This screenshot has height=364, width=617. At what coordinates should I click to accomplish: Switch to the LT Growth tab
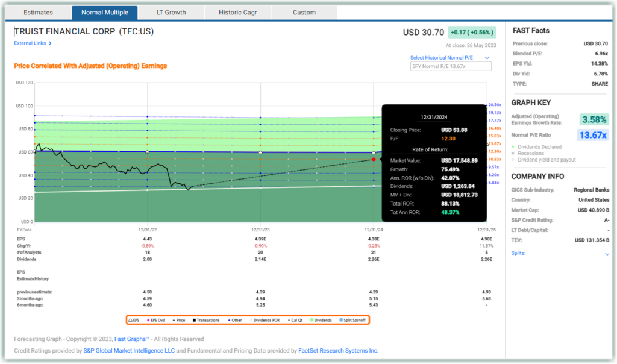pos(171,12)
